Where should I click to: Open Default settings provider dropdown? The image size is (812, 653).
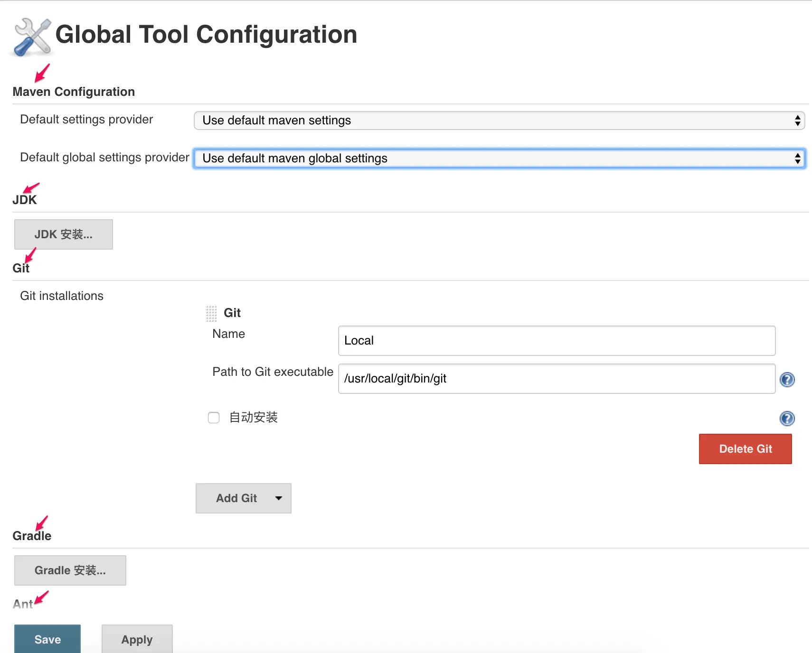(x=499, y=121)
